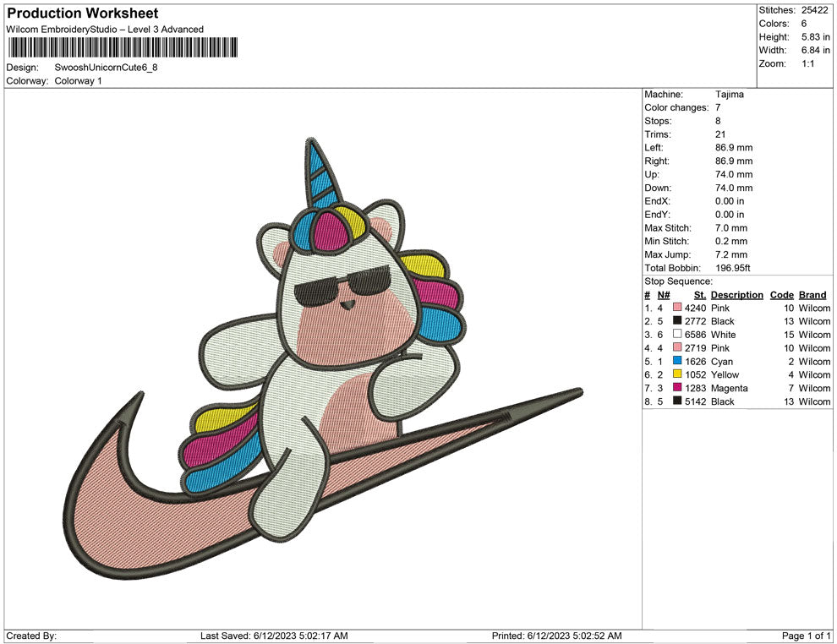Click the White 6586 color swatch
Screen dimensions: 837x644
[677, 334]
